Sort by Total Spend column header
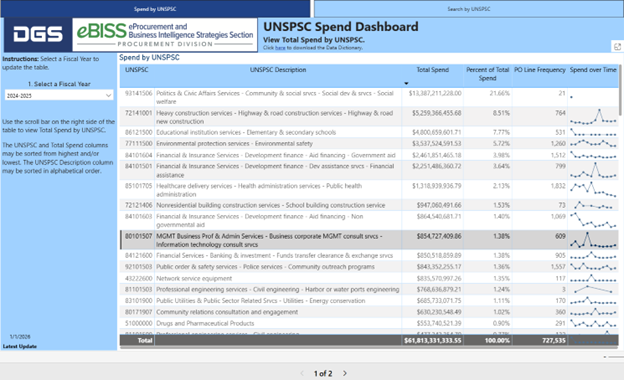Screen dimensions: 624x380 point(433,70)
